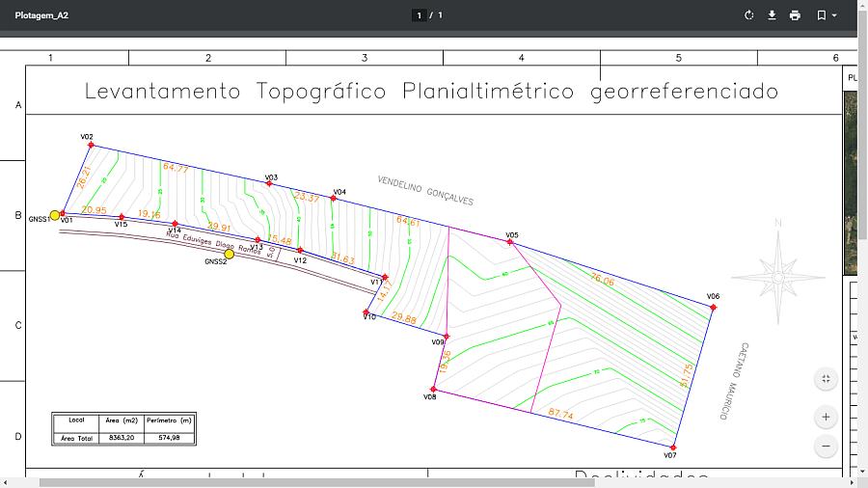Zoom in with the plus button
The height and width of the screenshot is (488, 868).
[x=826, y=418]
